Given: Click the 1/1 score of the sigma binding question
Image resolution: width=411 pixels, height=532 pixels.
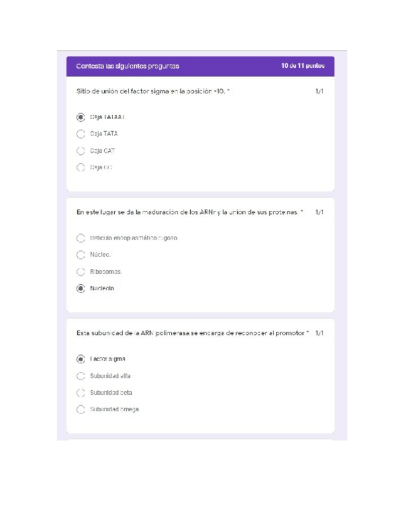Looking at the screenshot, I should (319, 92).
